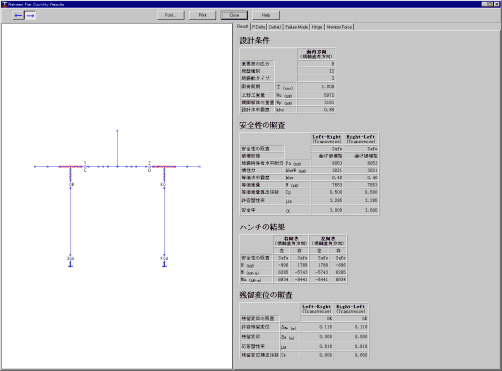Maximize the window with title bar button
This screenshot has width=502, height=371.
tap(490, 4)
